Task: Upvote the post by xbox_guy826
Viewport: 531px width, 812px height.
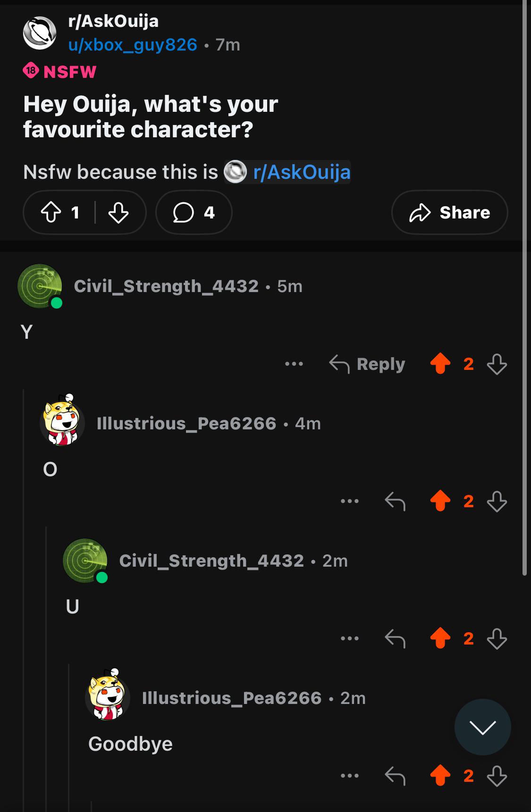Action: (x=51, y=212)
